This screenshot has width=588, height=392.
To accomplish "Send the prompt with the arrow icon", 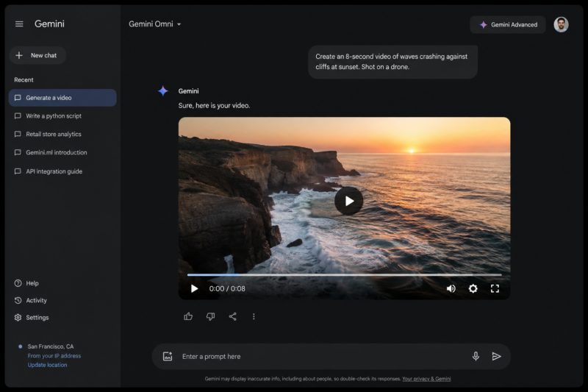I will (496, 357).
